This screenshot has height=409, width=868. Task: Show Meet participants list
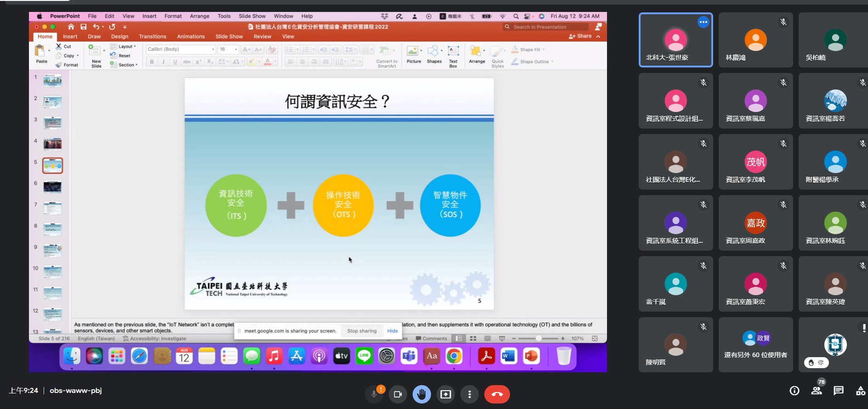coord(817,391)
